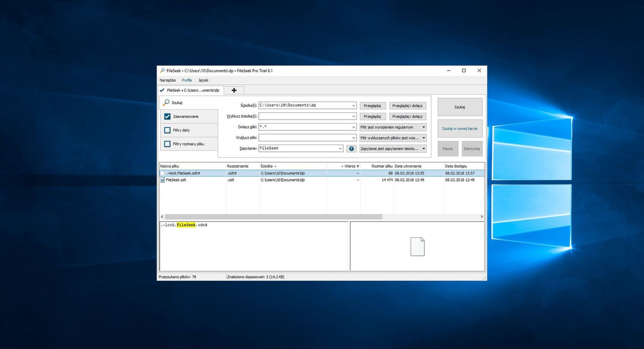Image resolution: width=644 pixels, height=349 pixels.
Task: Click the window resize grip in status bar
Action: (484, 278)
